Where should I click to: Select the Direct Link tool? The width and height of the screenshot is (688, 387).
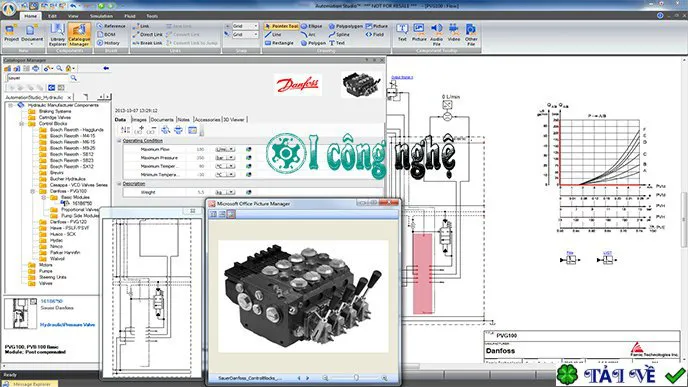148,34
